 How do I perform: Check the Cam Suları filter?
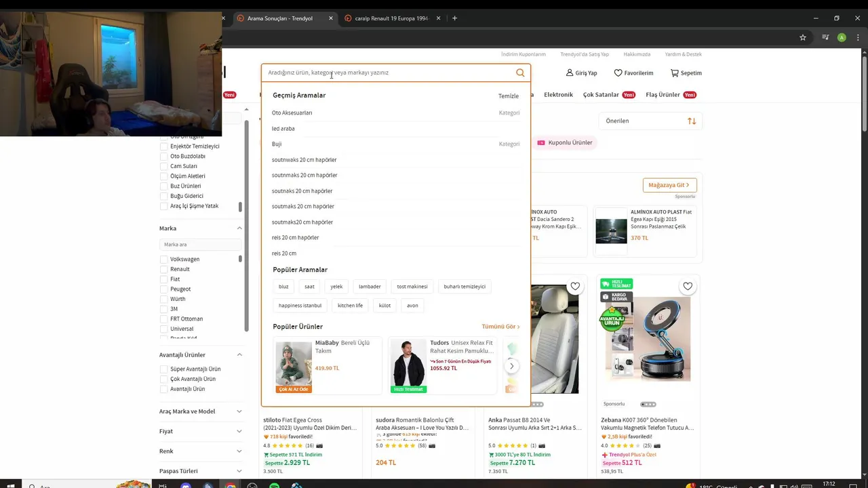pyautogui.click(x=163, y=166)
